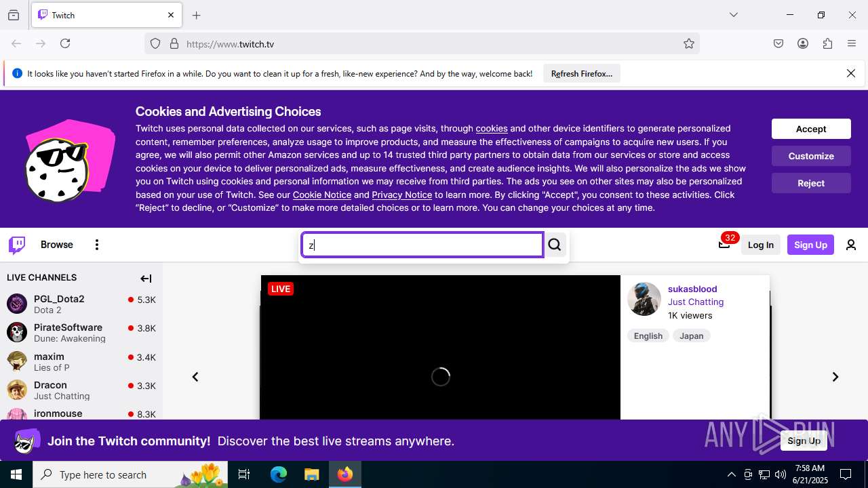Click Sign Up in the bottom banner

pos(804,441)
